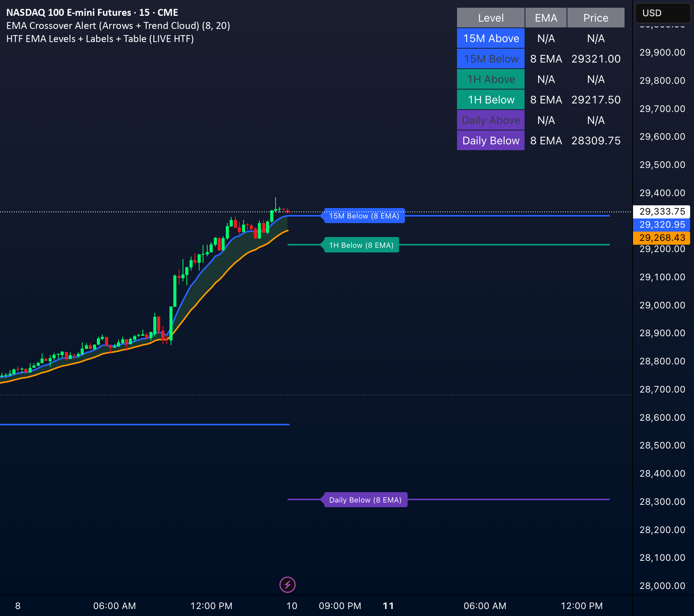Click the bold 11 date axis label

pyautogui.click(x=388, y=606)
